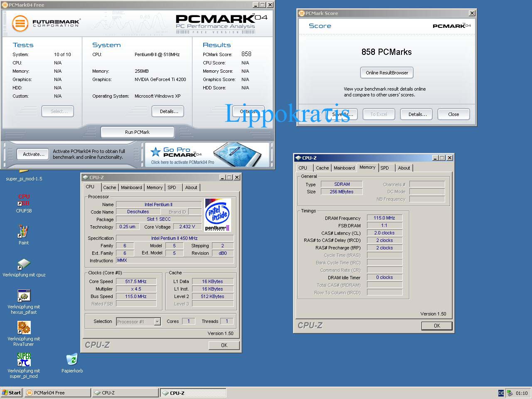Open the super_pi_mod-1.5 folder icon
The image size is (532, 399).
click(24, 175)
